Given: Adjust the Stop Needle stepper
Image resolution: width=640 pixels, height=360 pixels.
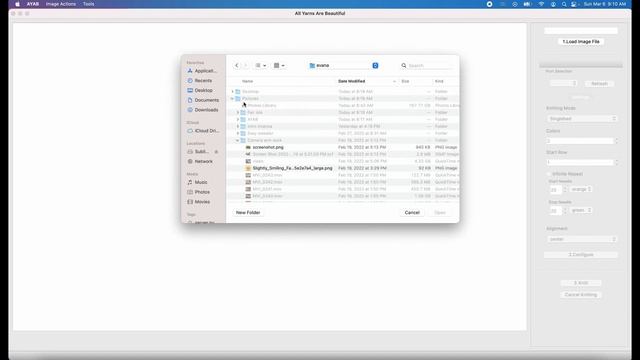Looking at the screenshot, I should tap(565, 210).
